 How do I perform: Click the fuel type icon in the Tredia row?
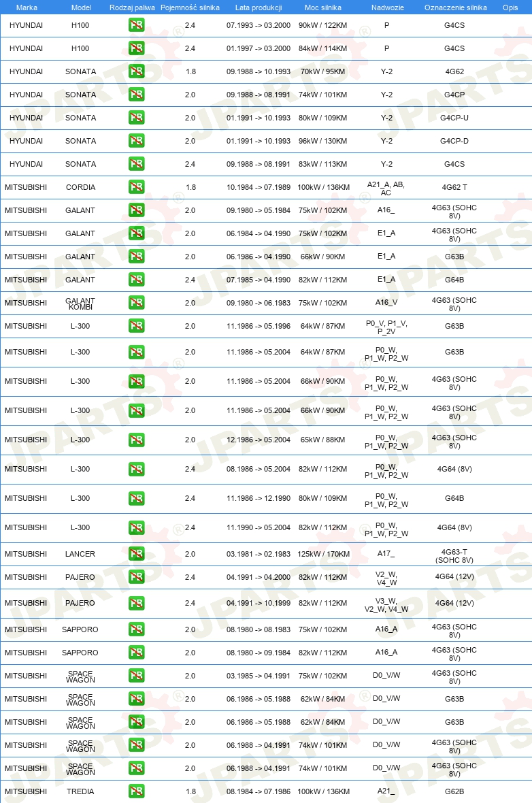coord(136,791)
